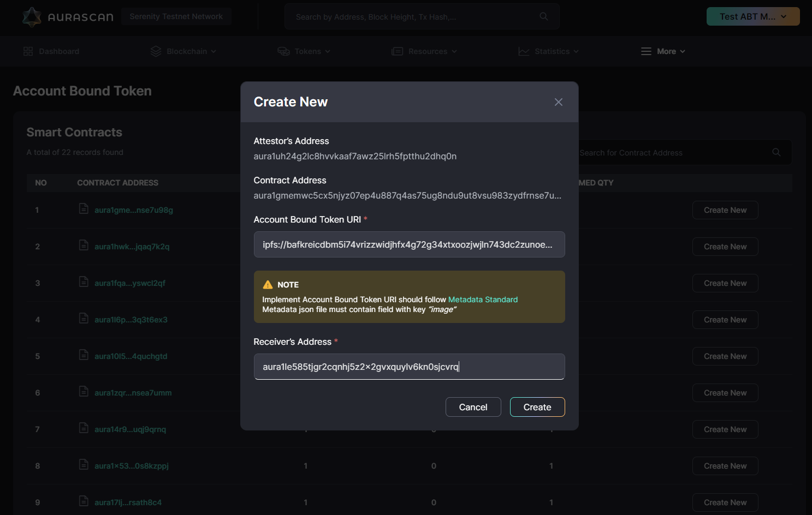Open contract aura1zqr...nsea7umm
The height and width of the screenshot is (515, 812).
[x=133, y=393]
